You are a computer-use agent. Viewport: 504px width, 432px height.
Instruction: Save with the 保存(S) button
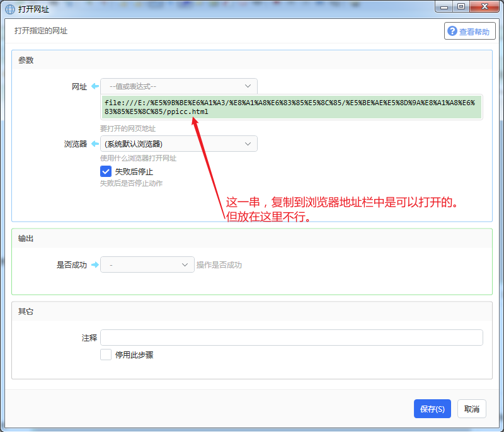point(432,409)
